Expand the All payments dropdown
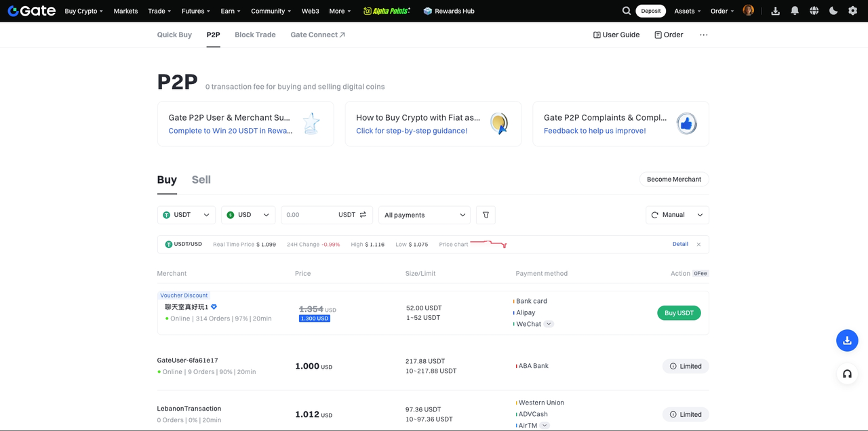The width and height of the screenshot is (868, 431). (425, 215)
